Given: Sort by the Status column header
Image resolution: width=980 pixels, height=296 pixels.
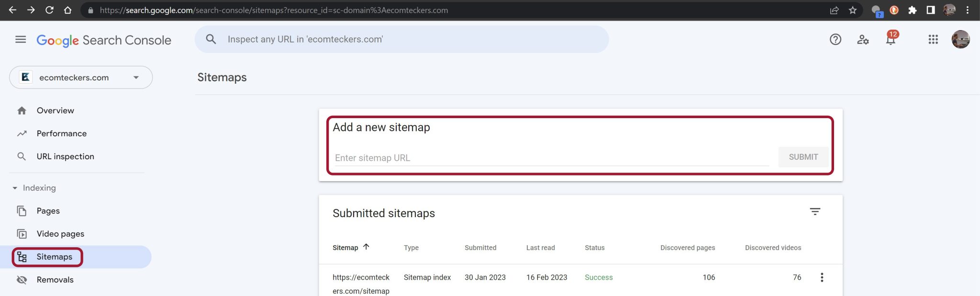Looking at the screenshot, I should pos(594,248).
